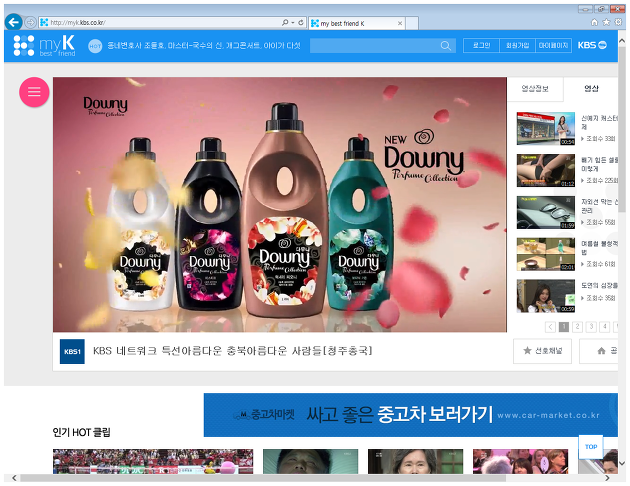
Task: Click the page refresh icon
Action: (301, 22)
